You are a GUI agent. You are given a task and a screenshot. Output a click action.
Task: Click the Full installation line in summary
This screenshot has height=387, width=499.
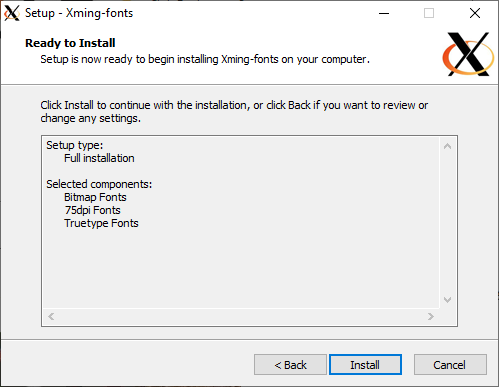tap(99, 158)
